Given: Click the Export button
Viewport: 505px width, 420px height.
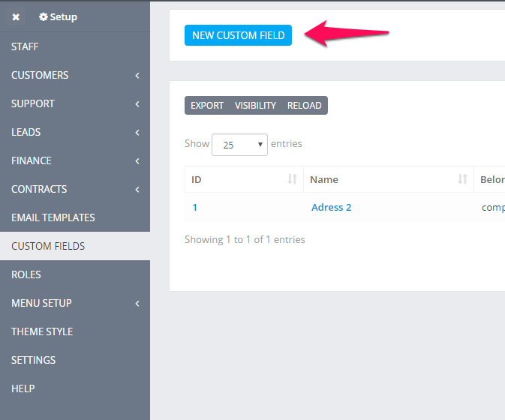Looking at the screenshot, I should click(x=207, y=105).
